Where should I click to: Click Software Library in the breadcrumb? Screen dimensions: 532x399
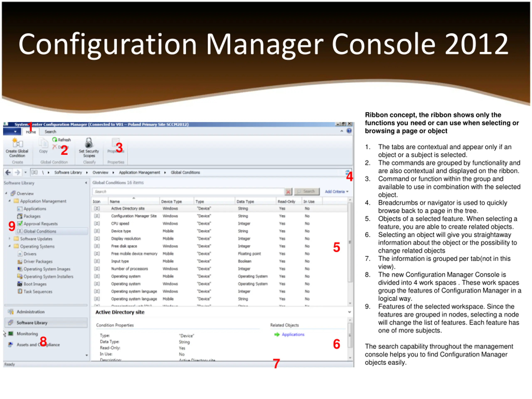(x=68, y=172)
